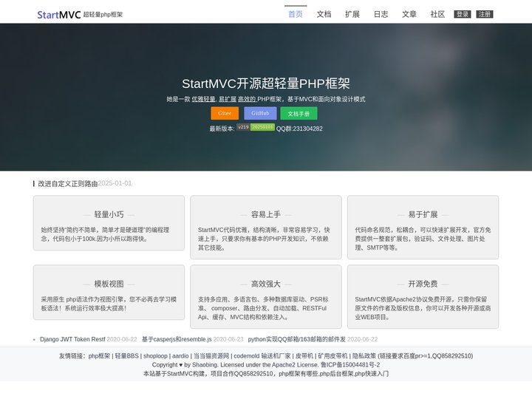Click the 易扩展 underlined text
This screenshot has width=532, height=399.
tap(228, 99)
